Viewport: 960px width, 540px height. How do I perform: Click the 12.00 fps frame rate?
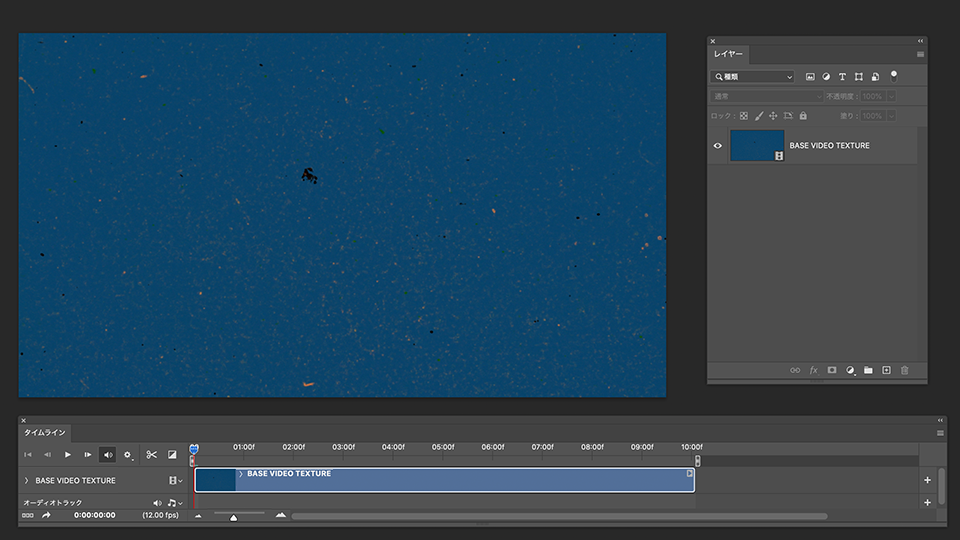point(160,516)
